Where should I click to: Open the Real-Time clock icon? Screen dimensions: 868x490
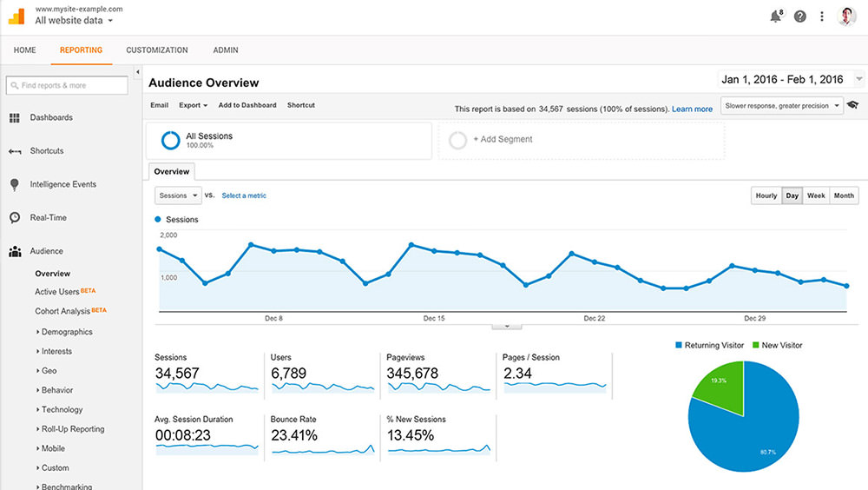(15, 218)
